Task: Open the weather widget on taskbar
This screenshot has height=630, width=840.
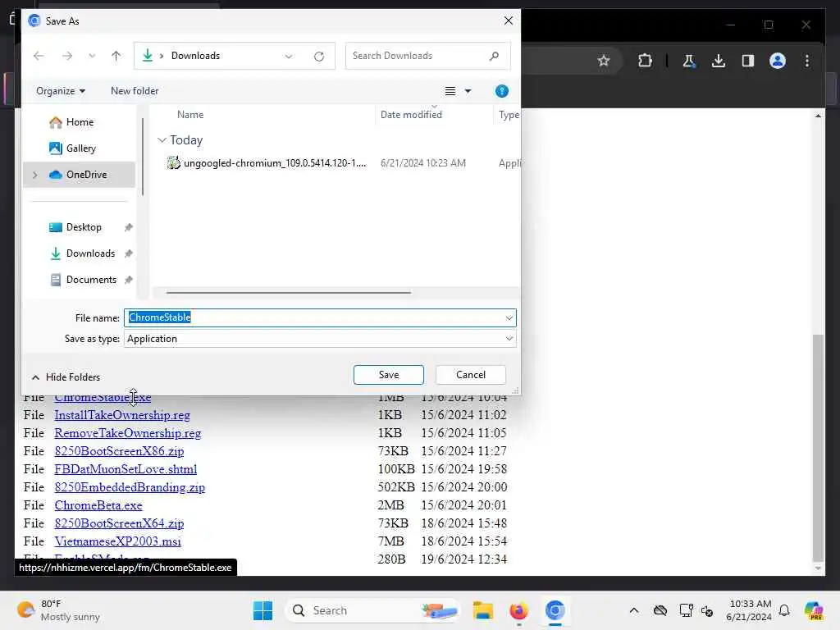Action: point(59,610)
